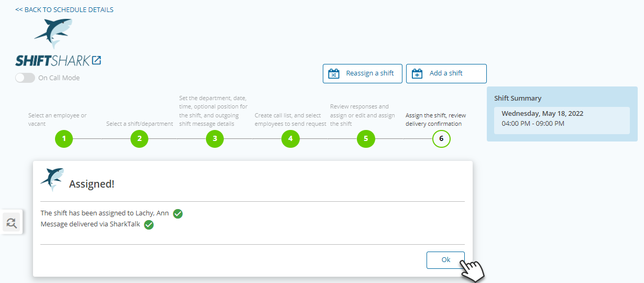Click step 6 Assign the shift circle

coord(441,139)
